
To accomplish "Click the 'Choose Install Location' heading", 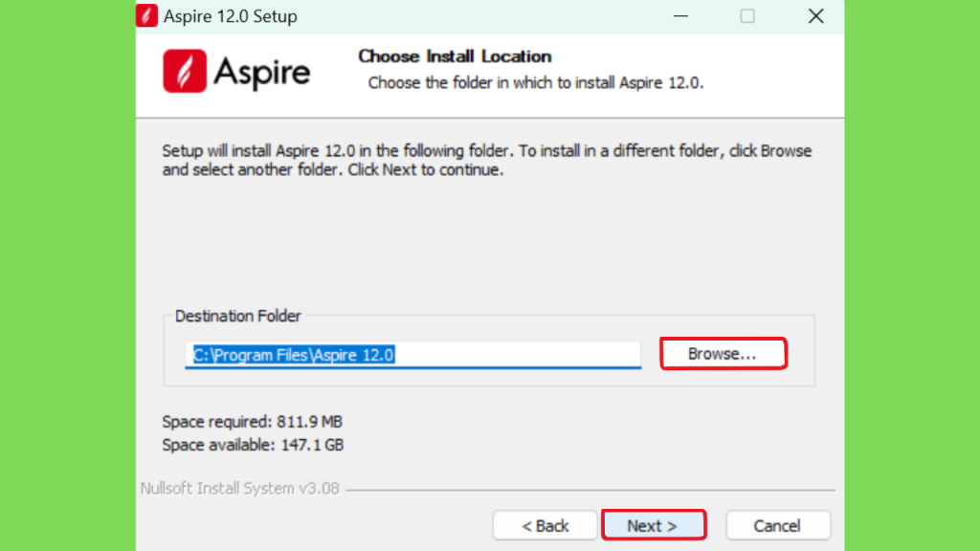I will [455, 56].
